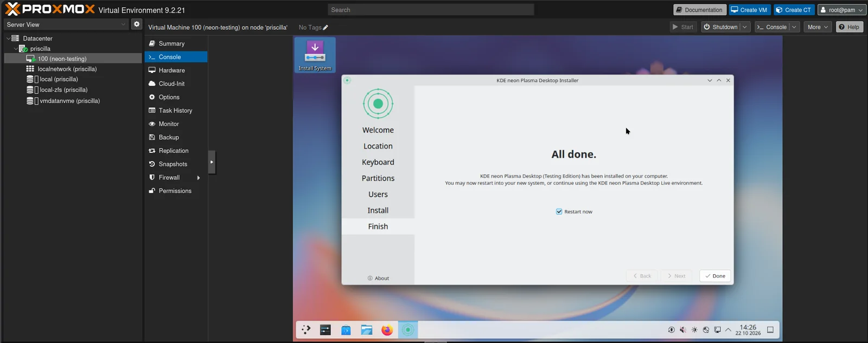Select vmdatanvme (priscilla) storage
868x343 pixels.
coord(73,101)
